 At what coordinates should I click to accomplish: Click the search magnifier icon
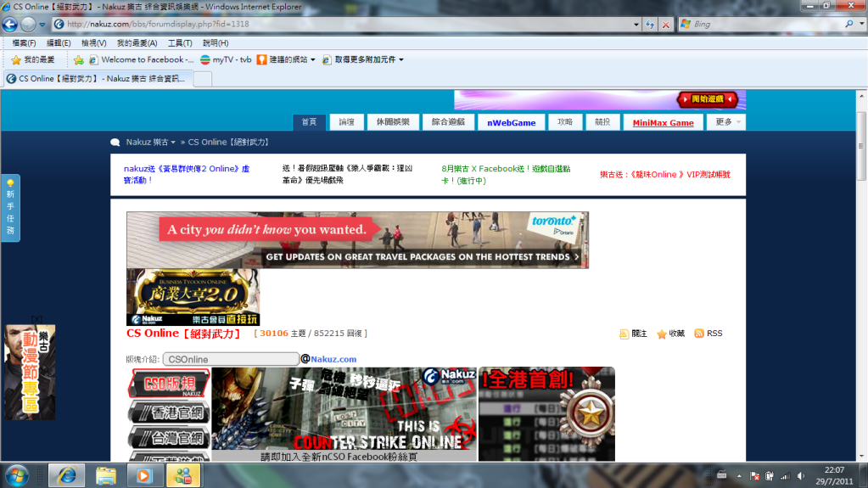point(849,25)
